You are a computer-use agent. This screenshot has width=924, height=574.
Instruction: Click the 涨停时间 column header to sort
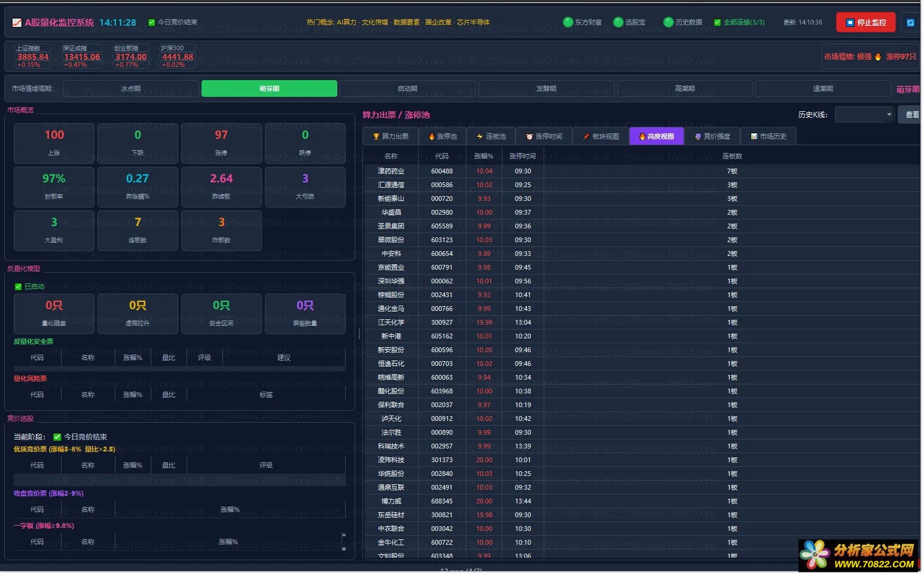click(x=522, y=156)
